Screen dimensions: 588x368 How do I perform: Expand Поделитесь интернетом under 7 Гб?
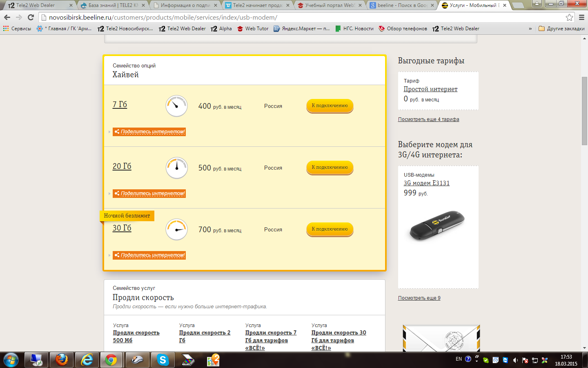[x=149, y=132]
